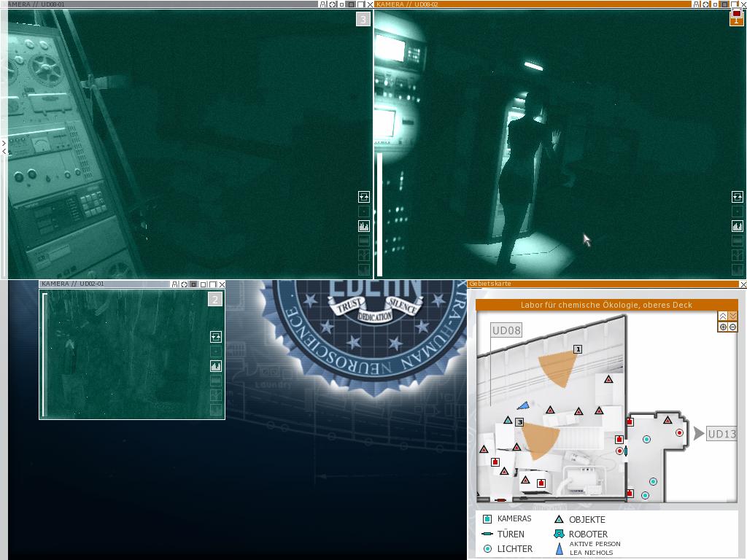Select the medium size button in UD02-01 title bar
This screenshot has width=747, height=560.
tap(204, 284)
